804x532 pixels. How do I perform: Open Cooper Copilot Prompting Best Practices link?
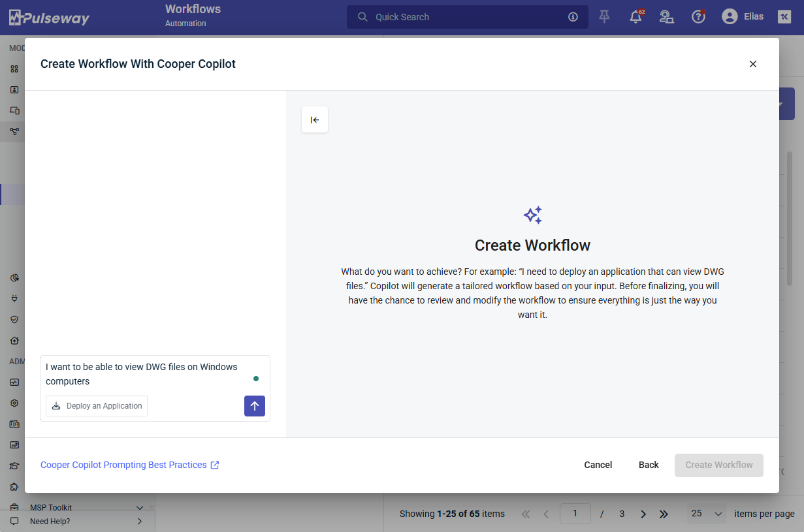pos(123,465)
